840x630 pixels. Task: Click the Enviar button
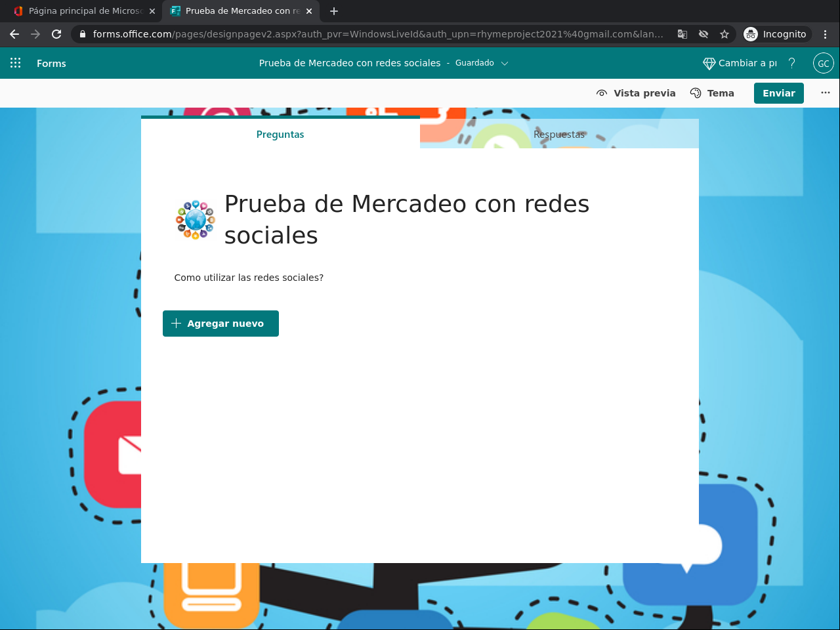point(779,93)
